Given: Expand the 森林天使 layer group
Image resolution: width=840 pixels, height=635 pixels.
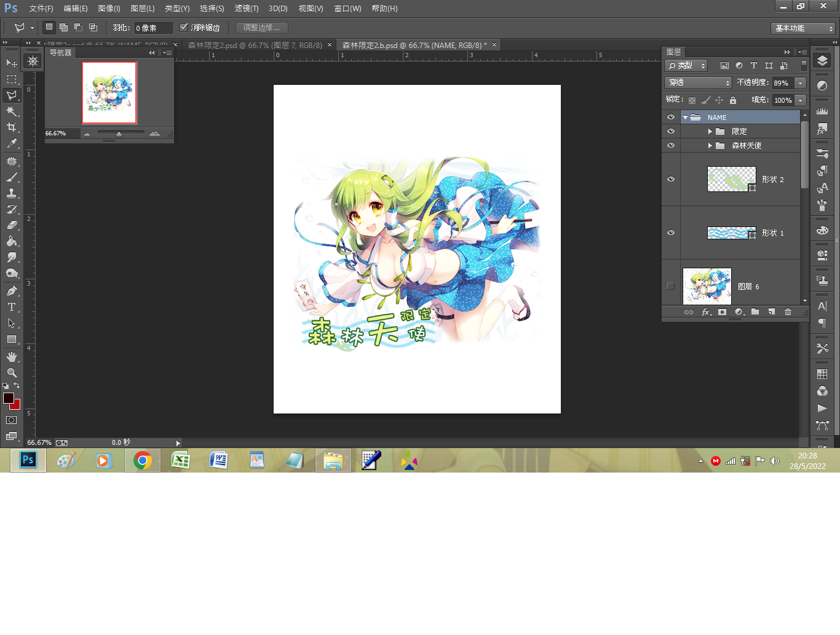Looking at the screenshot, I should (710, 146).
